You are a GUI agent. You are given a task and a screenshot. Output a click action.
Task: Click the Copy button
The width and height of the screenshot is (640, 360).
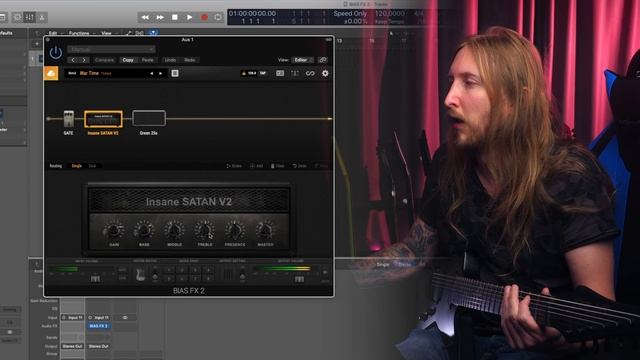(x=128, y=60)
